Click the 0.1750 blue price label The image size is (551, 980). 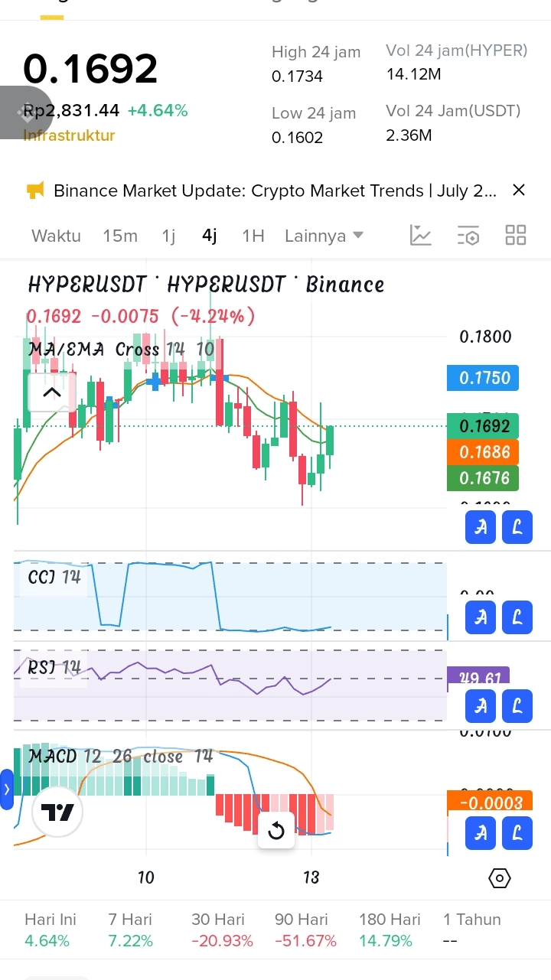[484, 378]
